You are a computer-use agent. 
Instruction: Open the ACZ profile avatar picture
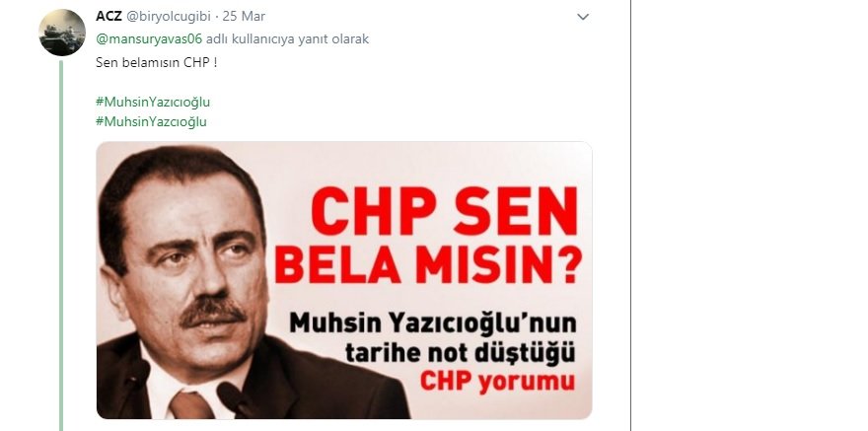click(x=62, y=33)
